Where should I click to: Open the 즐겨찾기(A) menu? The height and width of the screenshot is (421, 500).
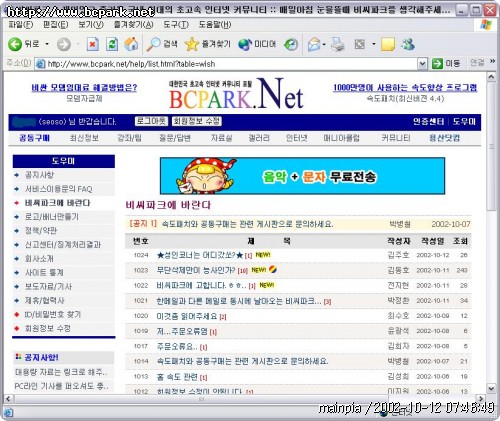point(133,25)
